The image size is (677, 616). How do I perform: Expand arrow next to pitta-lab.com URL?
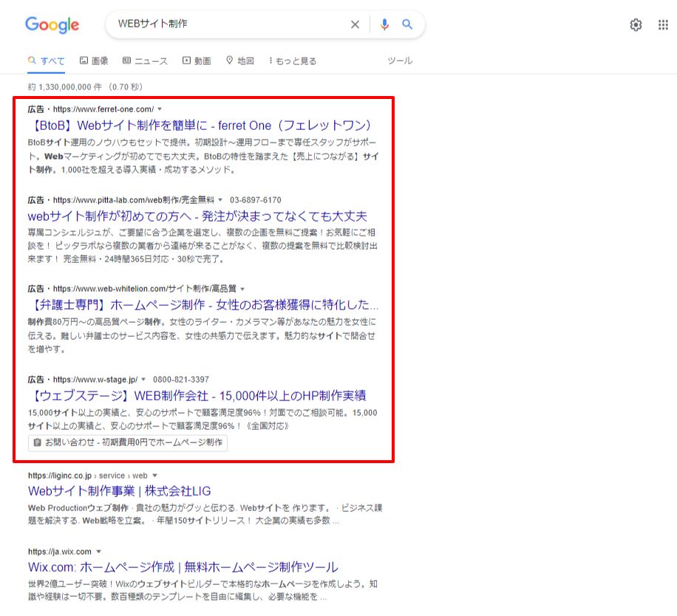coord(220,199)
